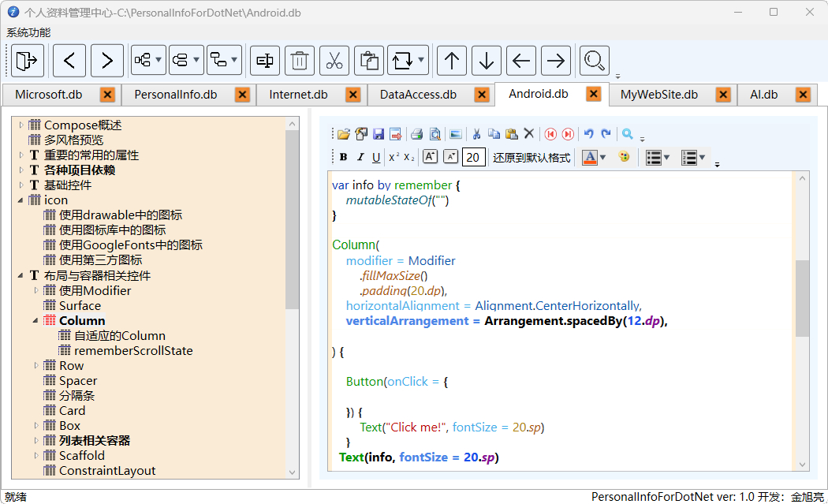This screenshot has height=504, width=828.
Task: Click the editor vertical scrollbar thumb
Action: (x=802, y=298)
